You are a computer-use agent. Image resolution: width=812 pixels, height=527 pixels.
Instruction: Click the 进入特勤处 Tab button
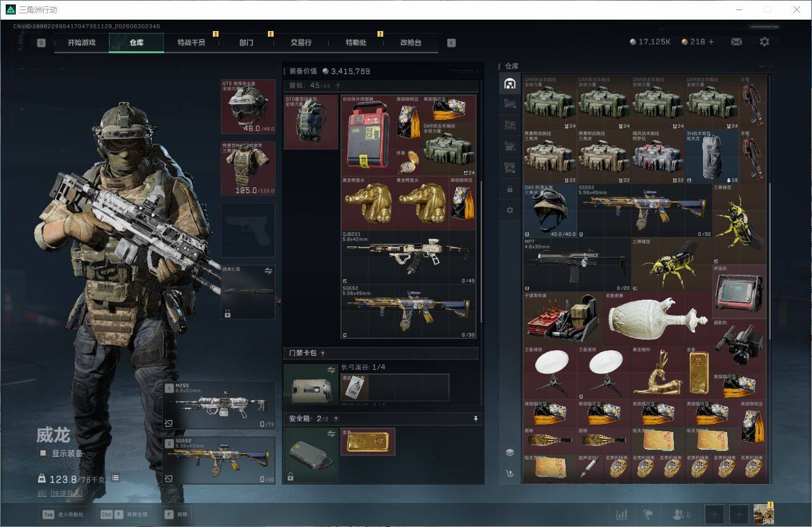[64, 514]
